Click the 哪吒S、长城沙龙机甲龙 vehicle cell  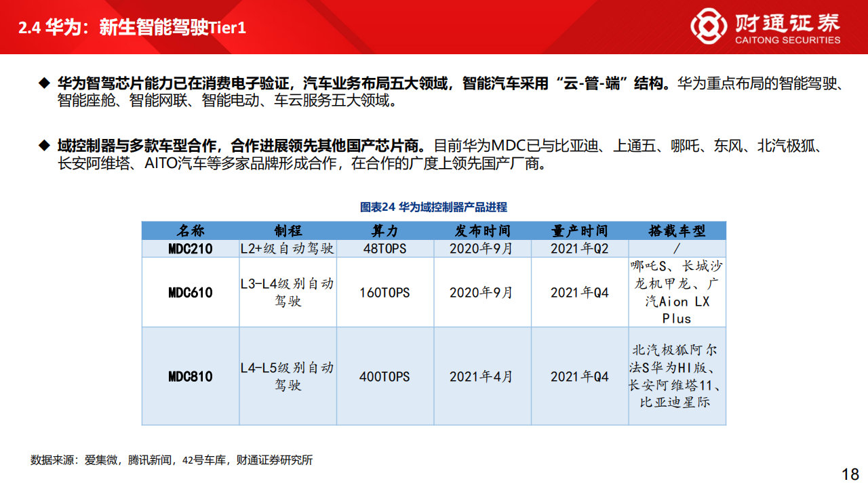pyautogui.click(x=677, y=293)
